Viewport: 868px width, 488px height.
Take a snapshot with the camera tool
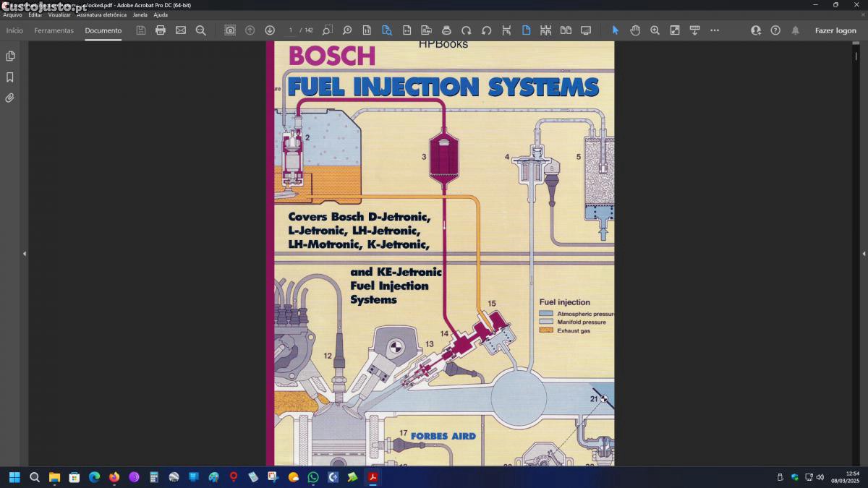click(x=230, y=30)
